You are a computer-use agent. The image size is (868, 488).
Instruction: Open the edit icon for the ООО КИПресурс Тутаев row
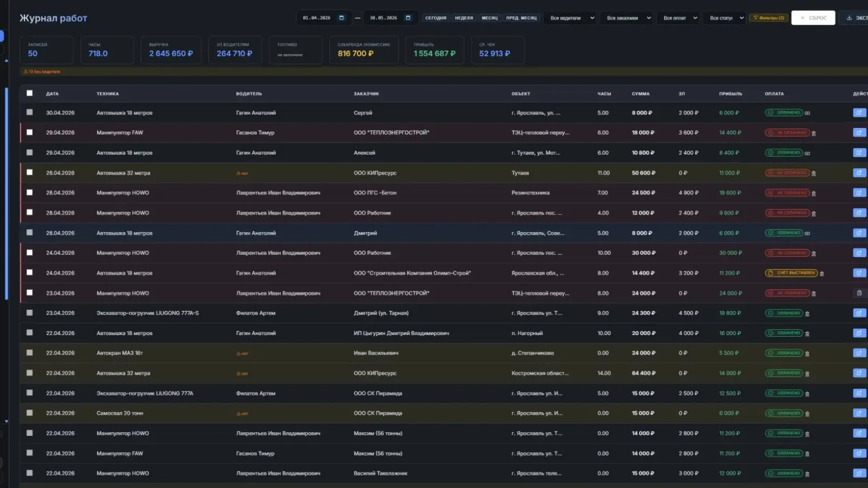pos(859,173)
